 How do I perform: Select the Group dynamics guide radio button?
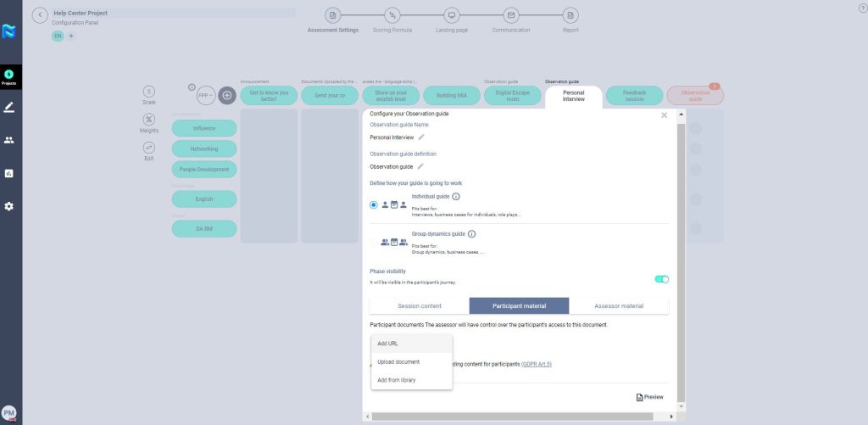click(x=374, y=243)
